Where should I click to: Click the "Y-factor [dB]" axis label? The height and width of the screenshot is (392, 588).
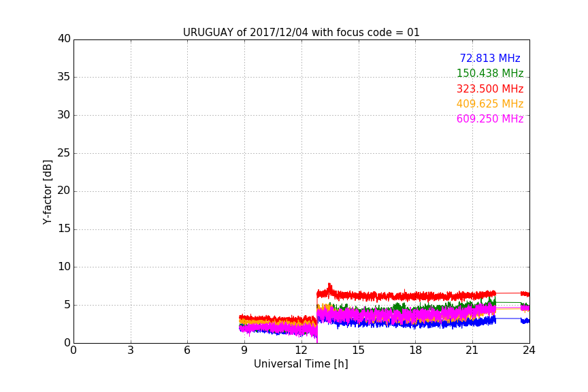tap(47, 192)
